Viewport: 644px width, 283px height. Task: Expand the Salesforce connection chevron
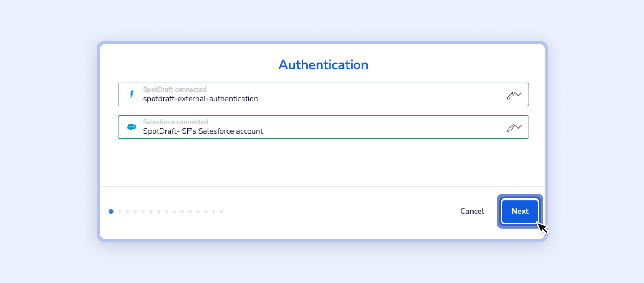519,127
